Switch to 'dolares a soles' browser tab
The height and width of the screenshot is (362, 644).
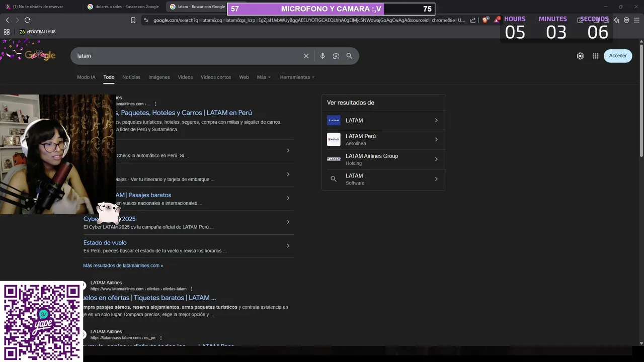[124, 7]
